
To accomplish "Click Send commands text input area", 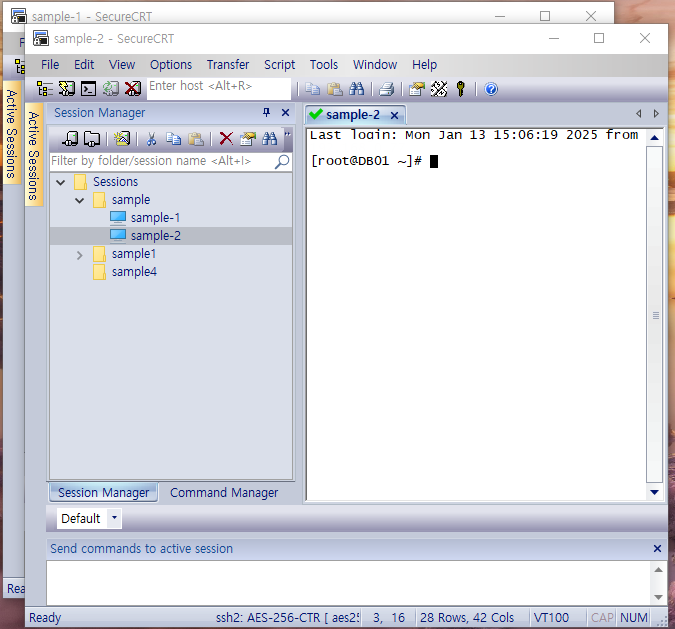I will point(350,583).
